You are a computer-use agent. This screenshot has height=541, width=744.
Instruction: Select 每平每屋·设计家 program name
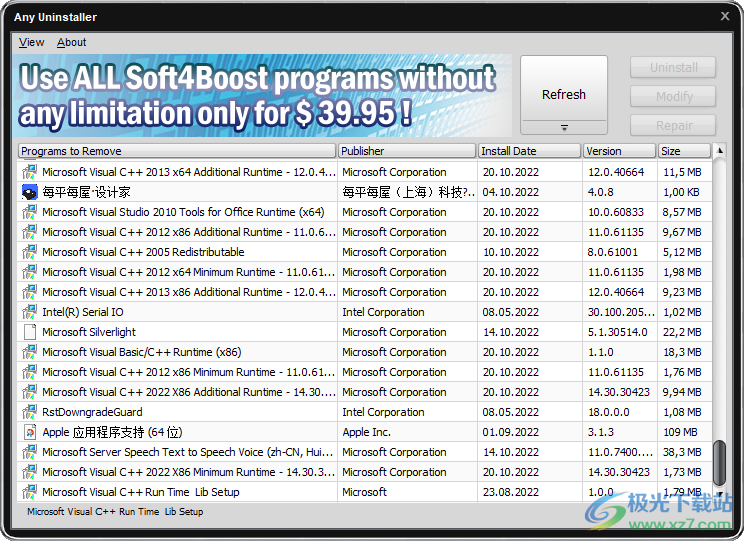click(x=86, y=192)
